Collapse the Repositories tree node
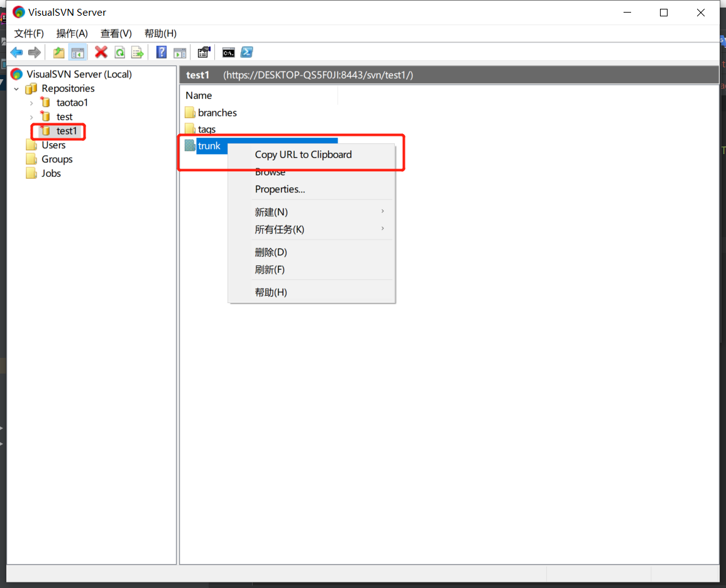The width and height of the screenshot is (726, 588). (x=17, y=89)
